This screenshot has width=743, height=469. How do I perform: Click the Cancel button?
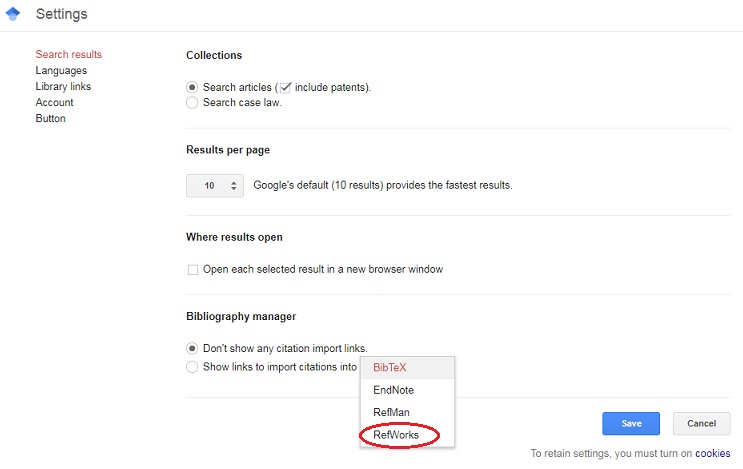click(701, 424)
